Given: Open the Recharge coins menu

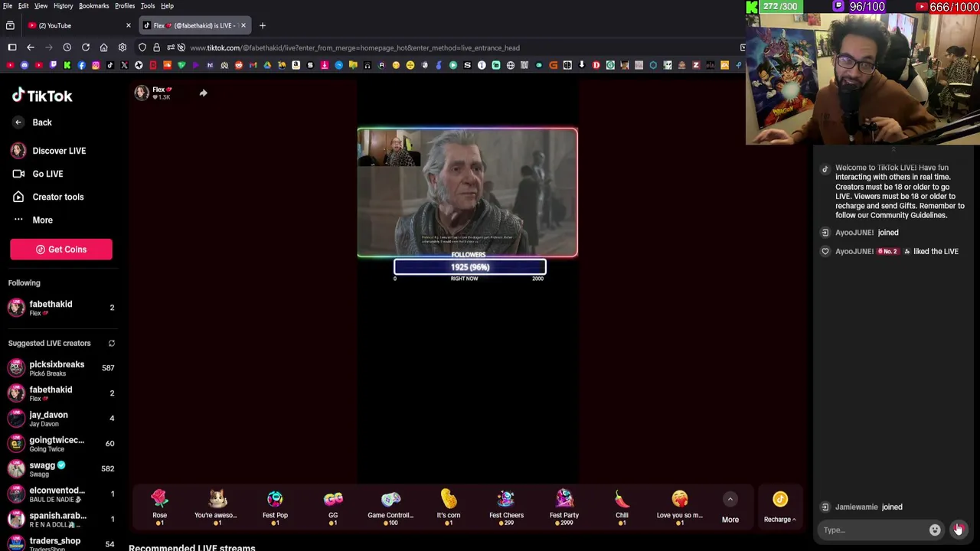Looking at the screenshot, I should tap(780, 508).
